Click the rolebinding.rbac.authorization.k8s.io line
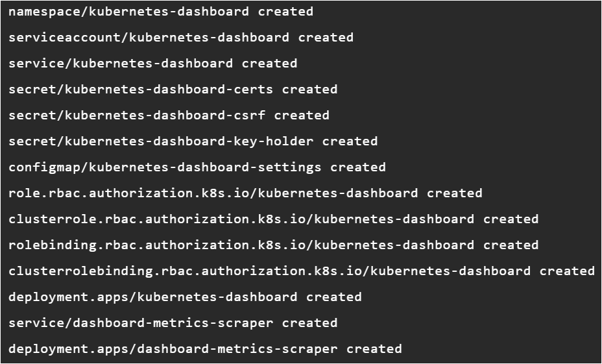Screen dimensions: 602x364 273,245
